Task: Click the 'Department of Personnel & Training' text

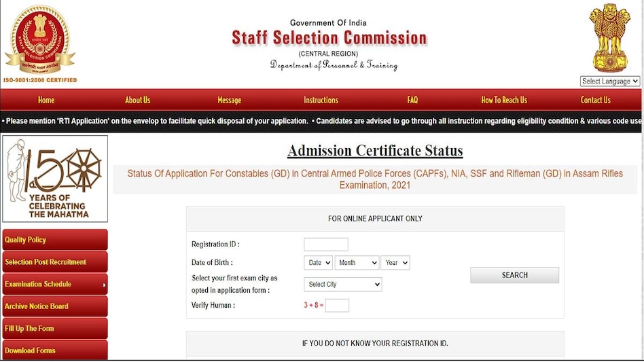Action: (334, 65)
